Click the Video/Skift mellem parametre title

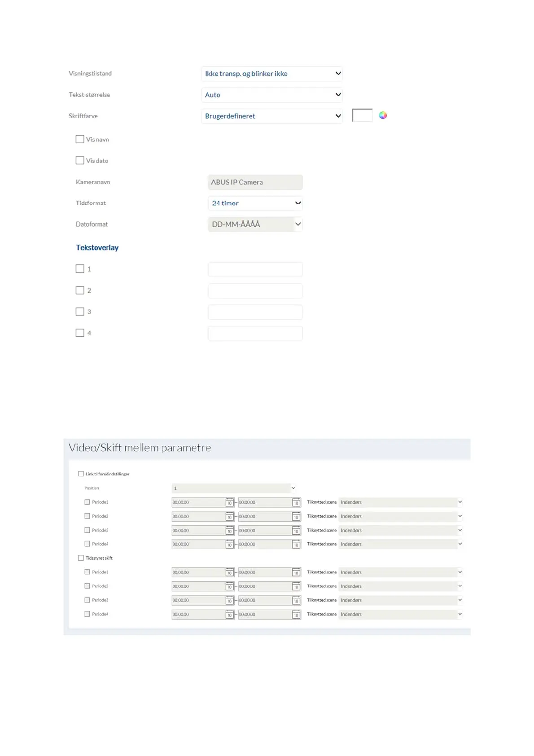(x=140, y=448)
